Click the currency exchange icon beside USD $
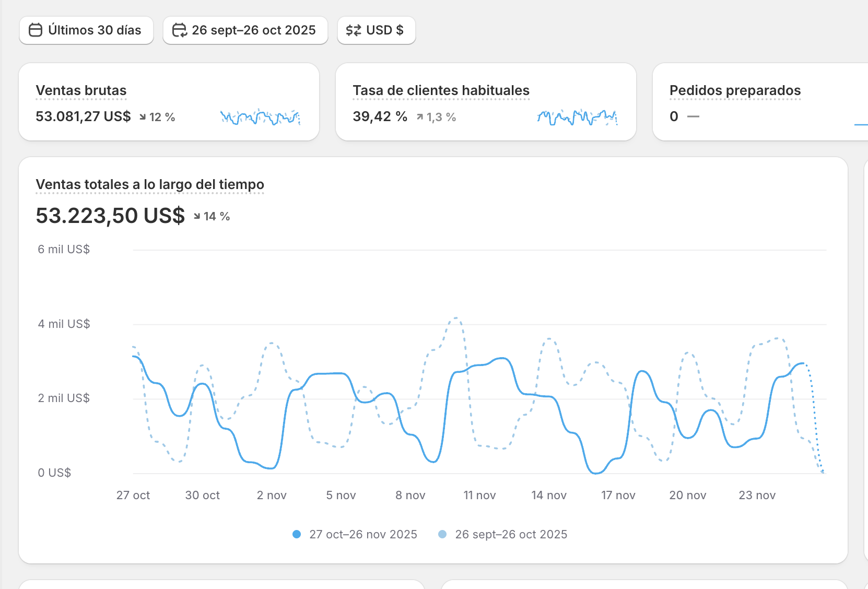 point(354,30)
